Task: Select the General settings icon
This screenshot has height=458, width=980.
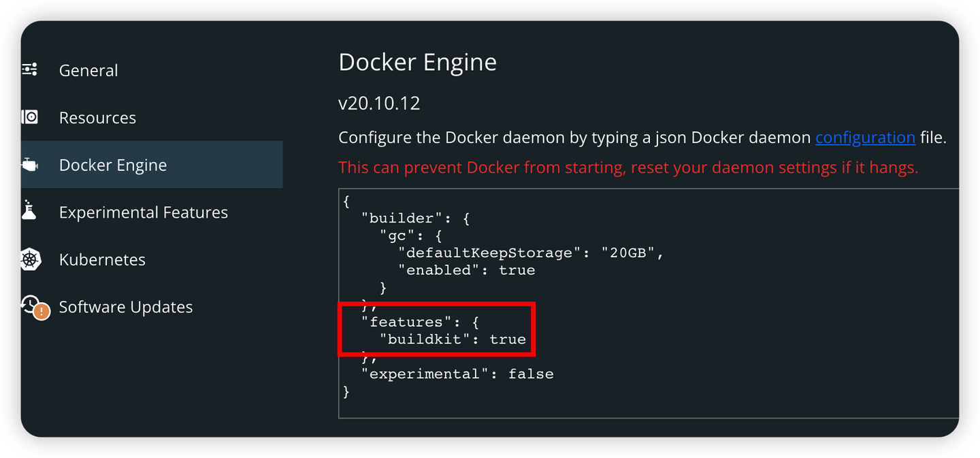Action: tap(29, 69)
